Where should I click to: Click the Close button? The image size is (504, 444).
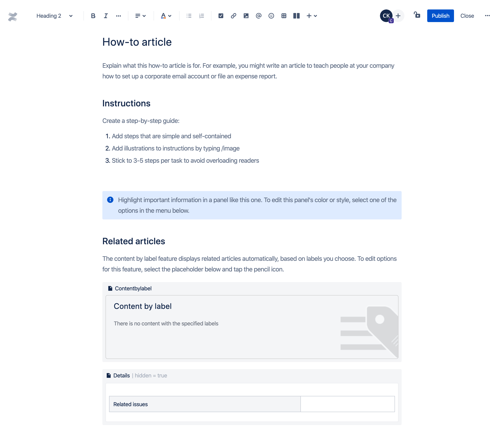(467, 16)
